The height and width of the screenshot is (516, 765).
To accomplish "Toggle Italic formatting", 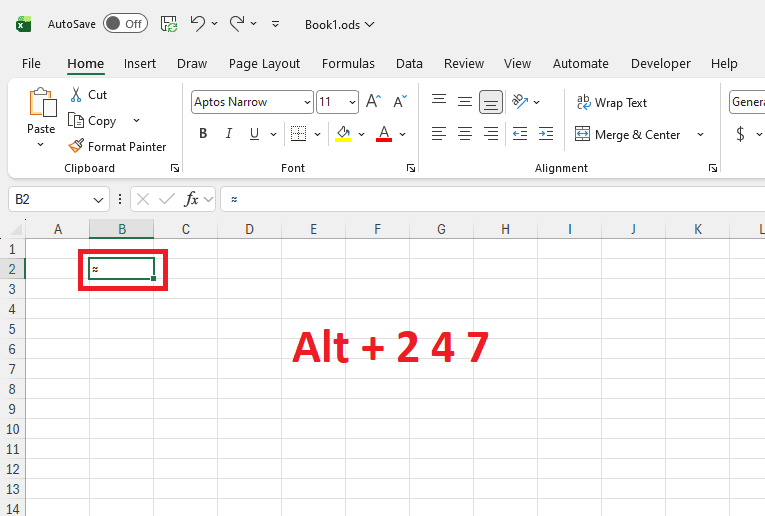I will (x=229, y=134).
